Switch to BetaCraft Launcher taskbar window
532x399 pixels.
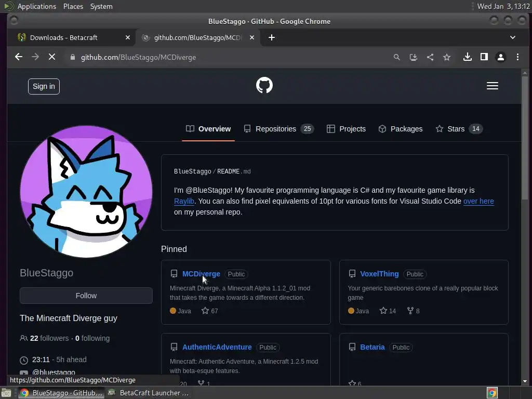[149, 393]
